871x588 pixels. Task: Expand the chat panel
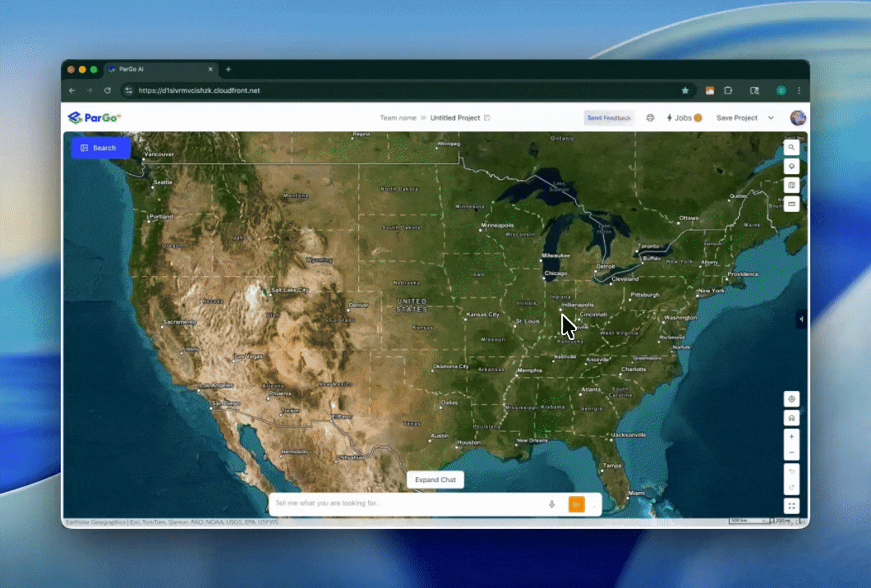point(435,480)
